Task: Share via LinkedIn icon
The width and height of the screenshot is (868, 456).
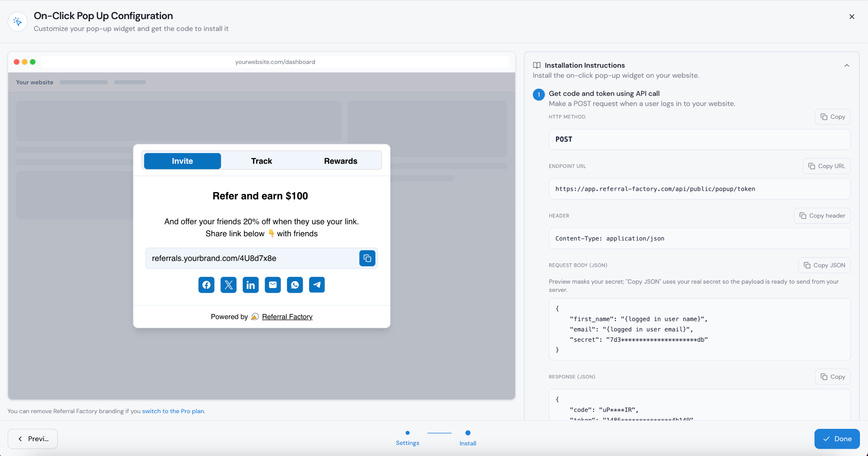Action: tap(250, 285)
